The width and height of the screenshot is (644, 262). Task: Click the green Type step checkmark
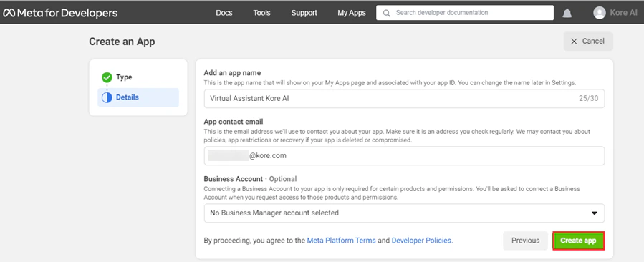click(x=107, y=77)
